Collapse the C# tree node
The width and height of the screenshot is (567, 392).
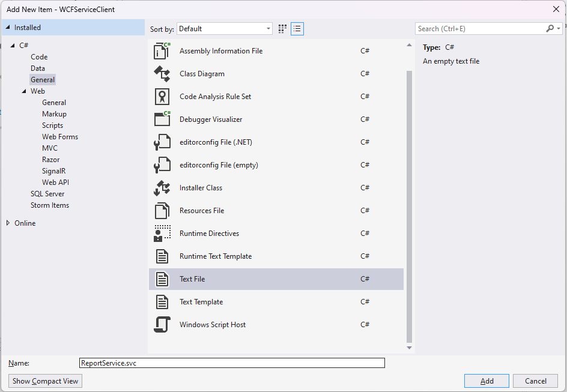click(12, 46)
